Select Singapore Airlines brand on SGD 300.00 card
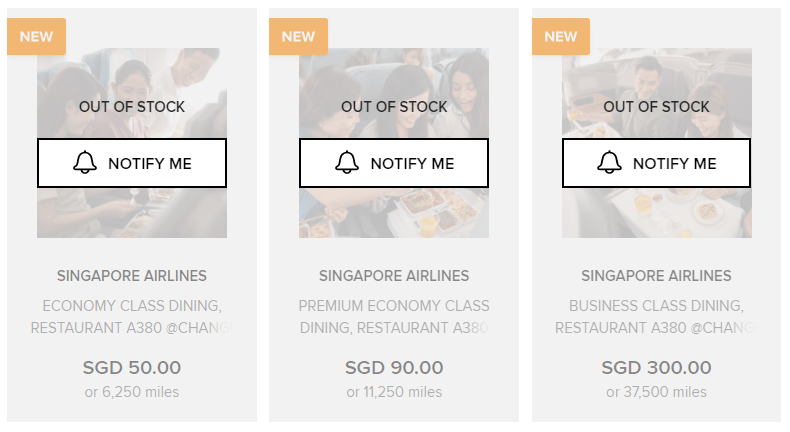This screenshot has width=790, height=432. click(x=657, y=275)
